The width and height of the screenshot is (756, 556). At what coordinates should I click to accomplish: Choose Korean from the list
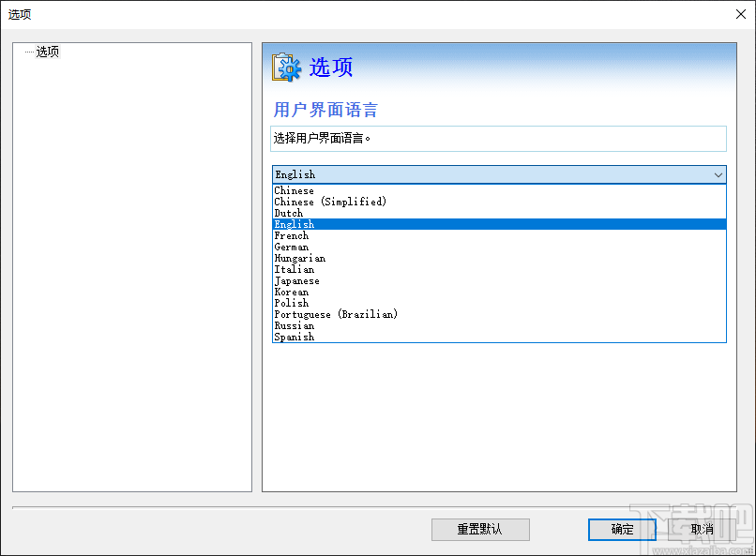tap(499, 292)
